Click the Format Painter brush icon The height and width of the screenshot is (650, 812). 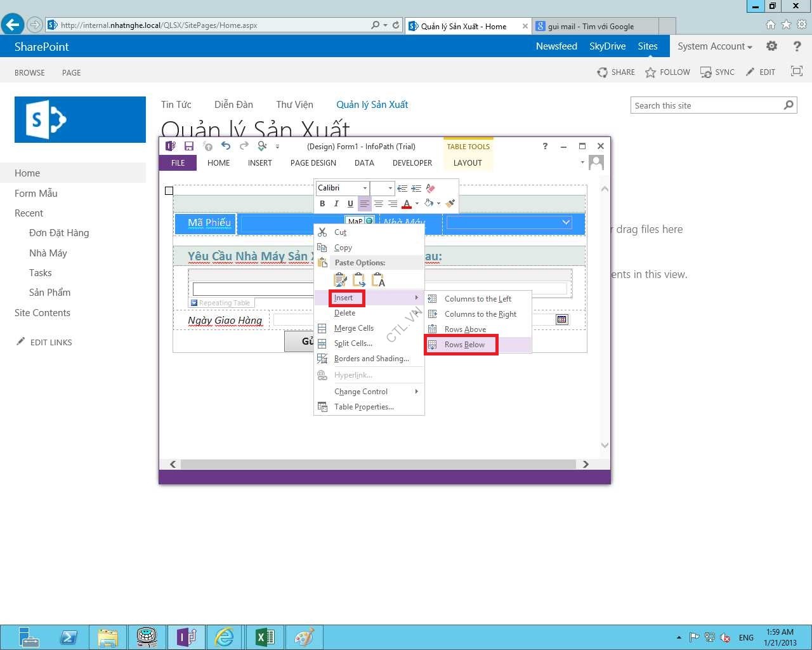coord(450,204)
